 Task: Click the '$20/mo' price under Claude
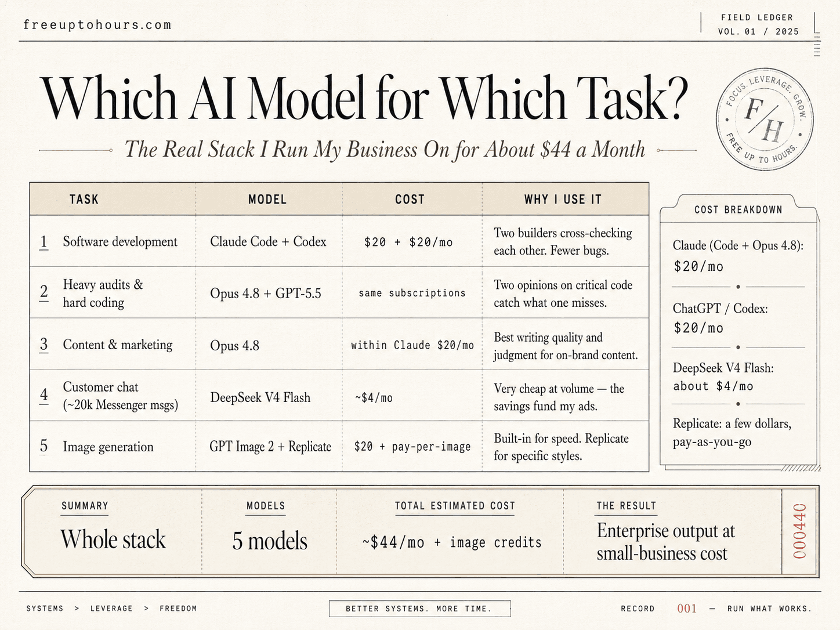pos(698,266)
